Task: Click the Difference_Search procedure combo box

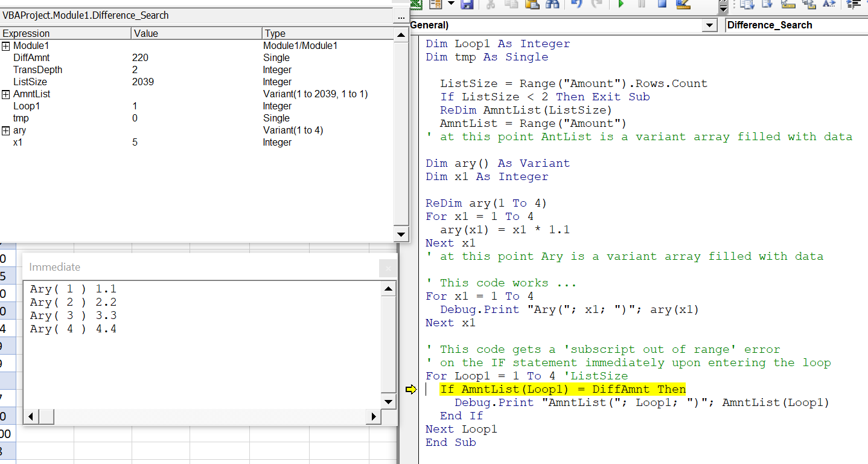Action: (x=796, y=25)
